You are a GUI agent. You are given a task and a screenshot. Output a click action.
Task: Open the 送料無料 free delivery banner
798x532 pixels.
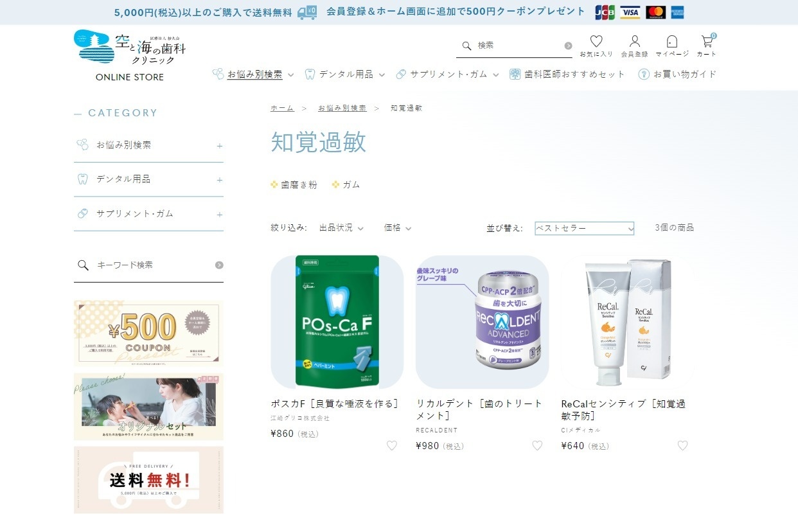click(148, 480)
